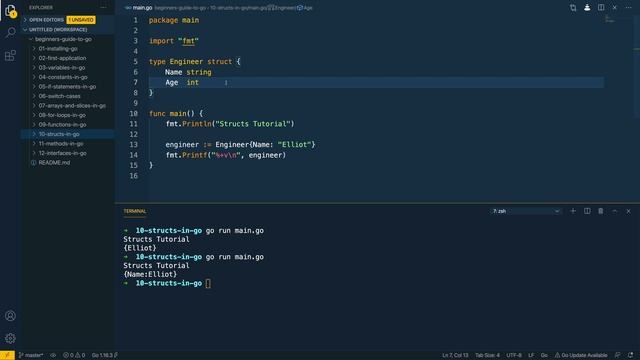The height and width of the screenshot is (360, 640).
Task: Kill the terminal with trash icon
Action: click(x=601, y=211)
